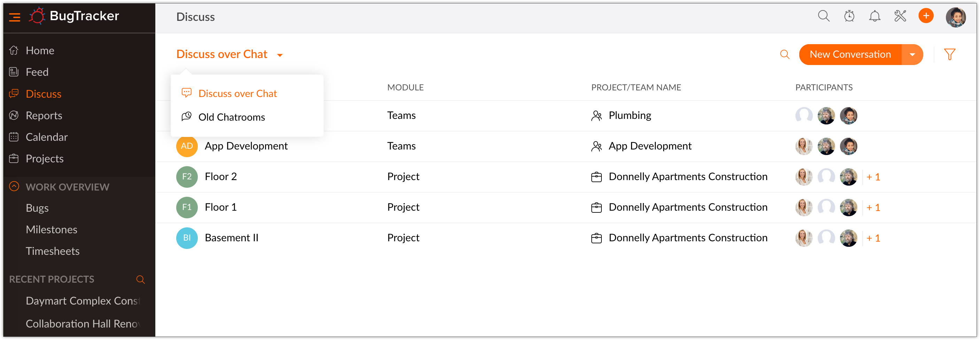
Task: Collapse the Work Overview section
Action: tap(14, 187)
